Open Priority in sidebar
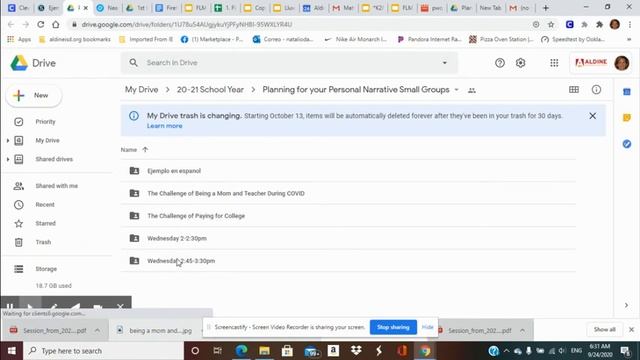Image resolution: width=640 pixels, height=360 pixels. pyautogui.click(x=45, y=122)
